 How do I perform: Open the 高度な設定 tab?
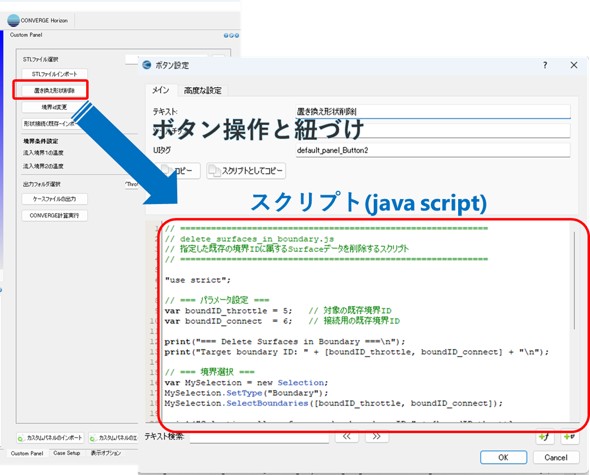tap(203, 90)
